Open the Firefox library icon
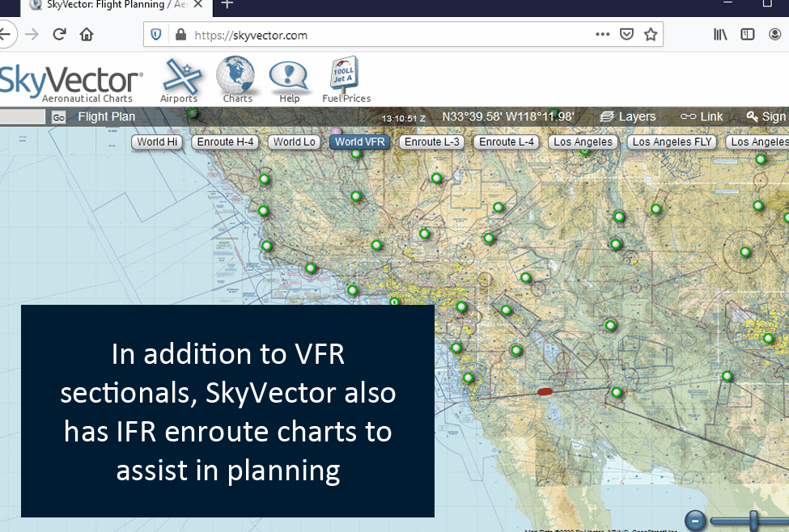 [720, 34]
